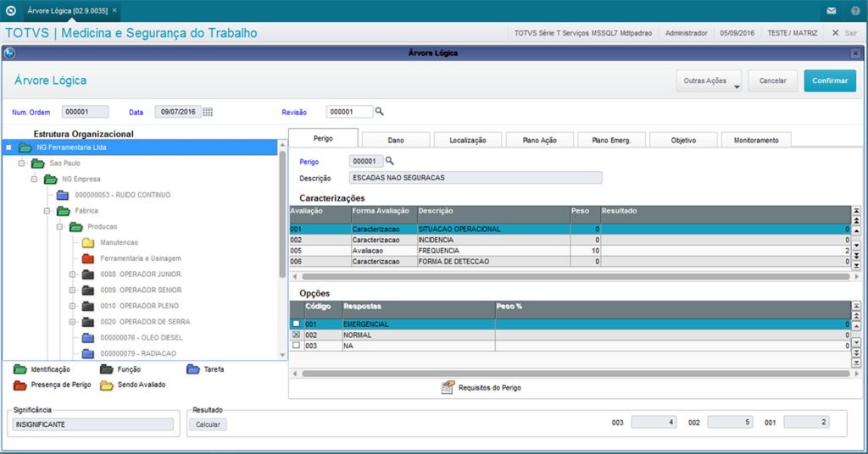Screen dimensions: 868x454
Task: Click the Sair exit X icon
Action: tap(835, 33)
